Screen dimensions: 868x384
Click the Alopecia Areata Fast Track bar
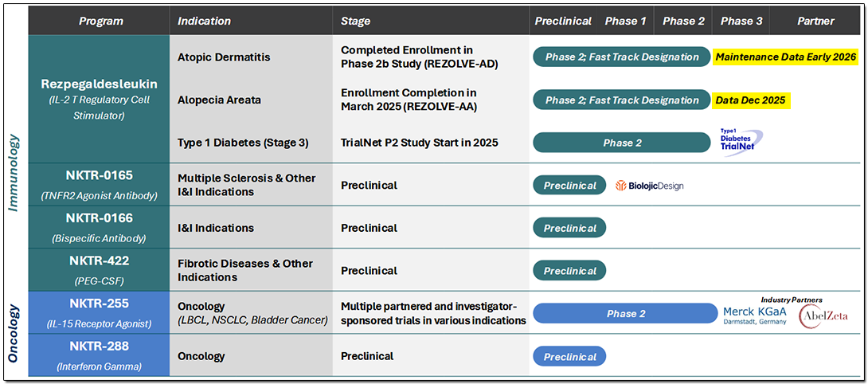click(622, 100)
